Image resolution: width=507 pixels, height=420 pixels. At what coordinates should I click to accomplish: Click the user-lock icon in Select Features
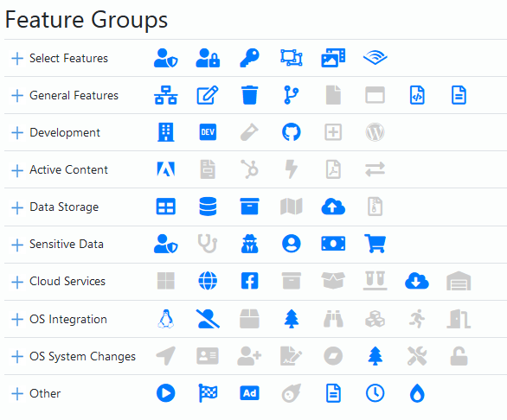pos(208,58)
